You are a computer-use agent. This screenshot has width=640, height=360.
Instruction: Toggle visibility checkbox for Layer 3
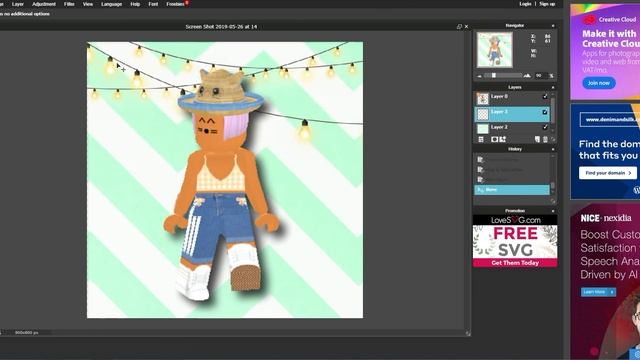pyautogui.click(x=545, y=112)
